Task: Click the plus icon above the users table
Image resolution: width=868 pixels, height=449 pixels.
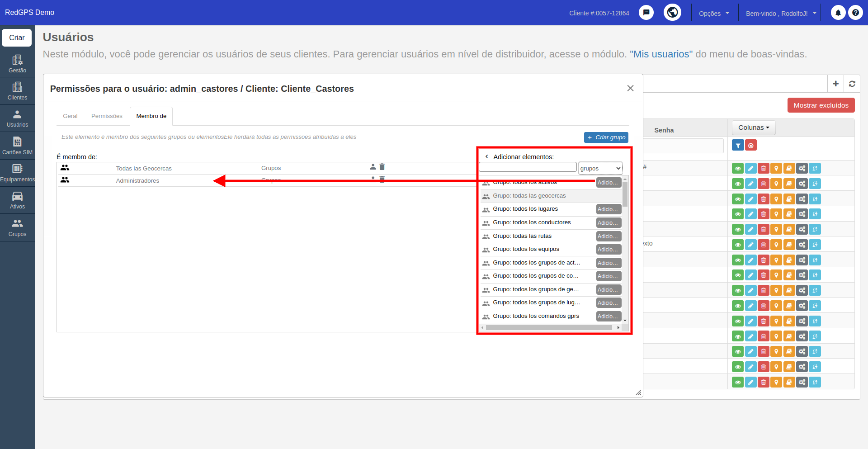Action: coord(835,84)
